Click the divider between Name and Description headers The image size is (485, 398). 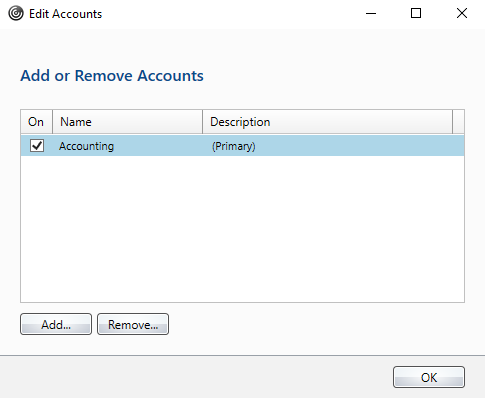pyautogui.click(x=202, y=122)
